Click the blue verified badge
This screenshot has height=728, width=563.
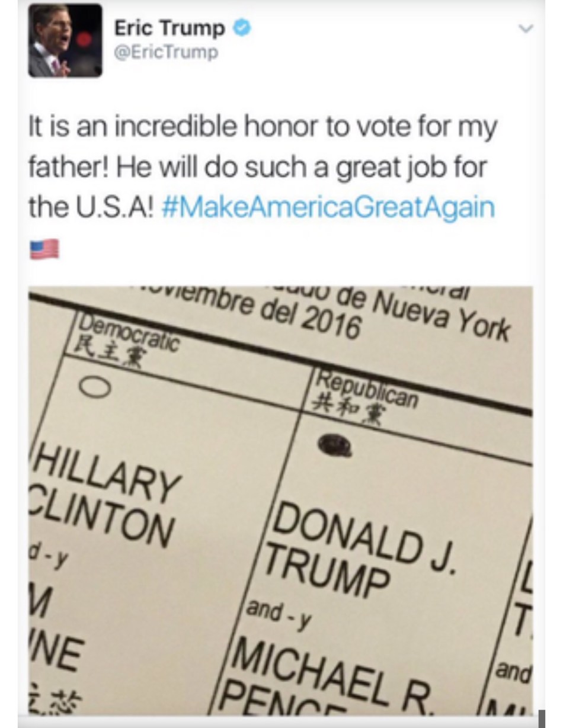click(243, 28)
